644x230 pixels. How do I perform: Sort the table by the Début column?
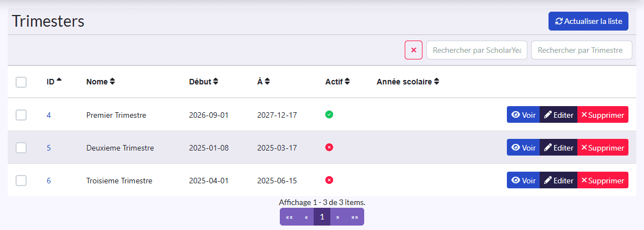203,82
